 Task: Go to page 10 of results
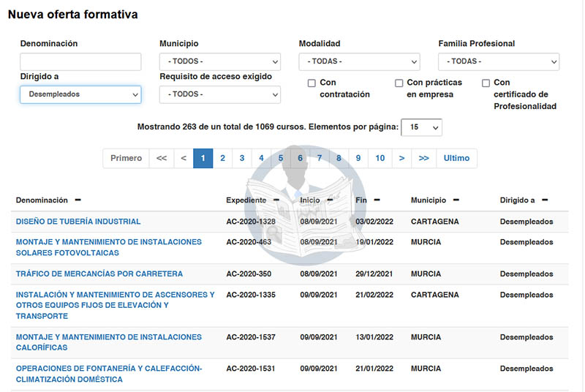click(x=380, y=158)
